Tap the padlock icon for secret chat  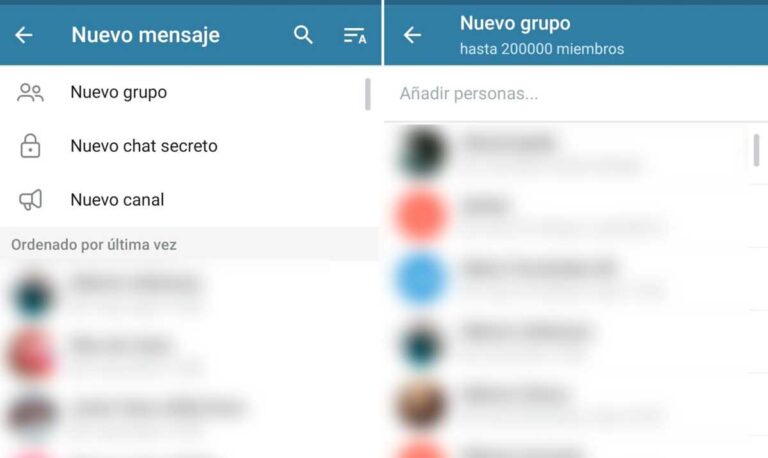pos(30,145)
